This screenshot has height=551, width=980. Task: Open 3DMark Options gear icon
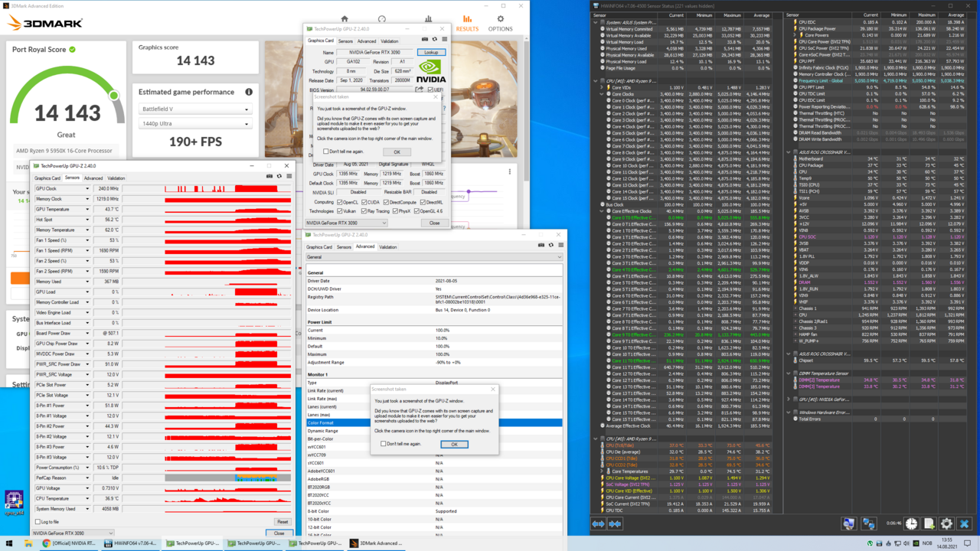pos(501,20)
